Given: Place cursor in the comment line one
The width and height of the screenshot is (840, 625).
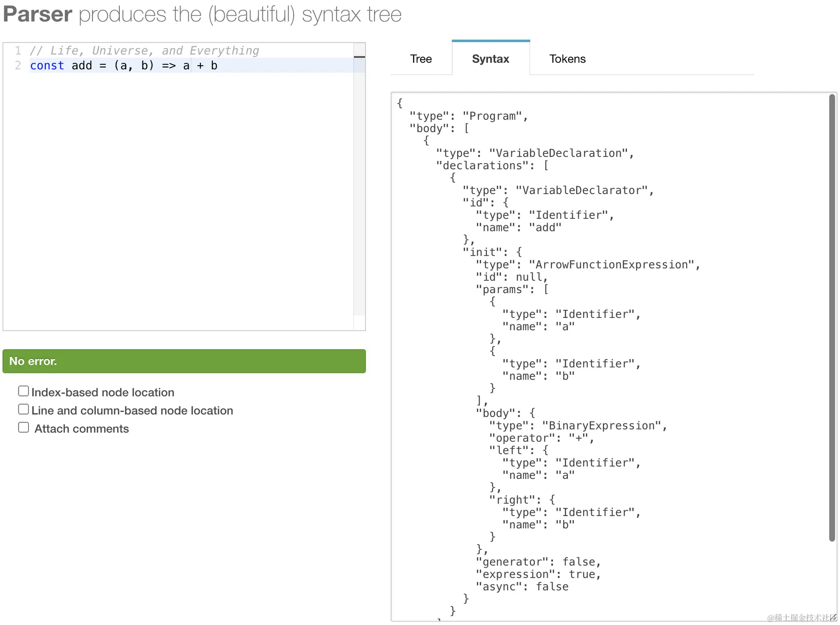Looking at the screenshot, I should tap(144, 51).
